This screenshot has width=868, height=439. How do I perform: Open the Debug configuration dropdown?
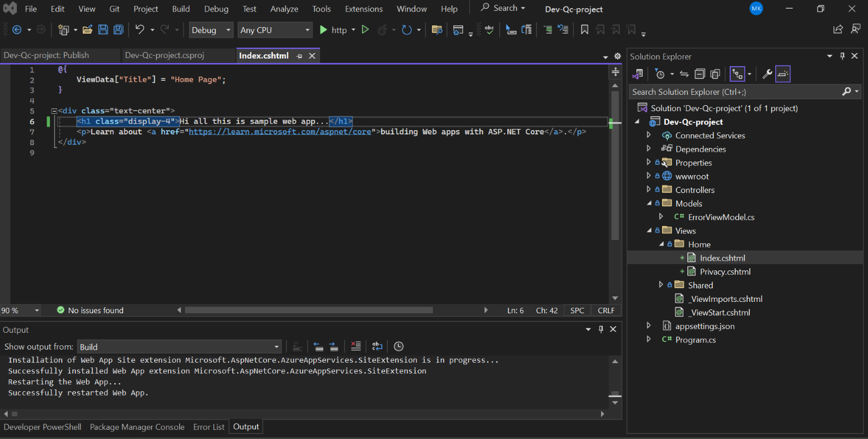[211, 30]
